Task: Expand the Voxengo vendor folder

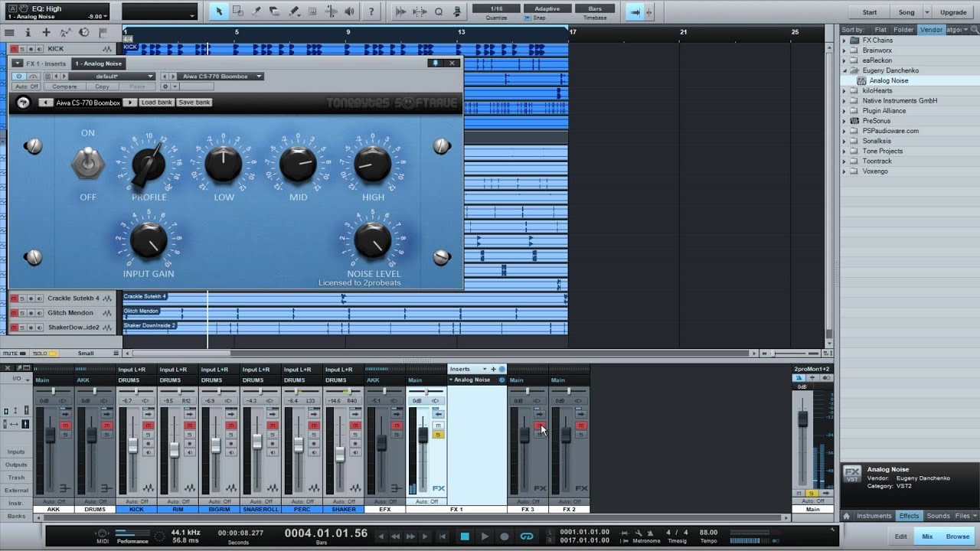Action: tap(845, 171)
